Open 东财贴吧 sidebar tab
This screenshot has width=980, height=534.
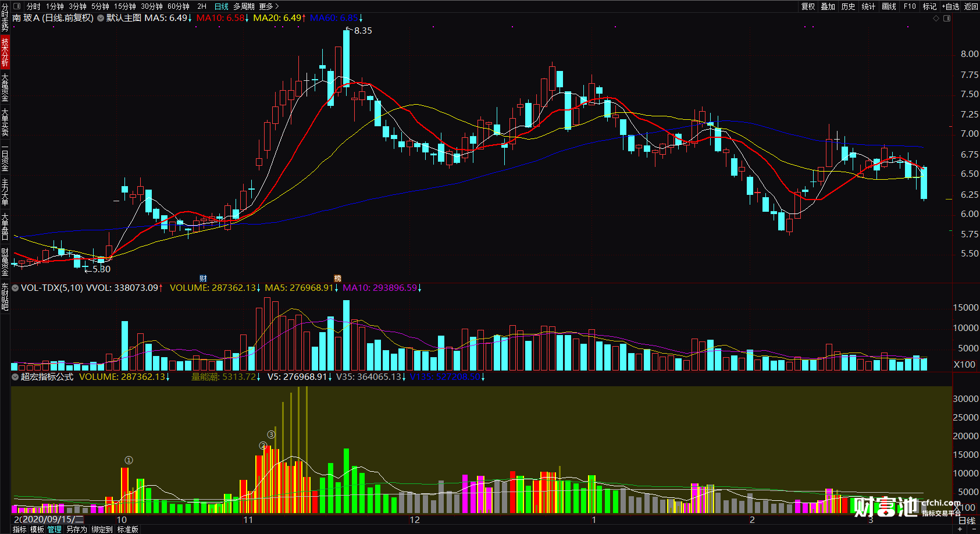[x=5, y=297]
